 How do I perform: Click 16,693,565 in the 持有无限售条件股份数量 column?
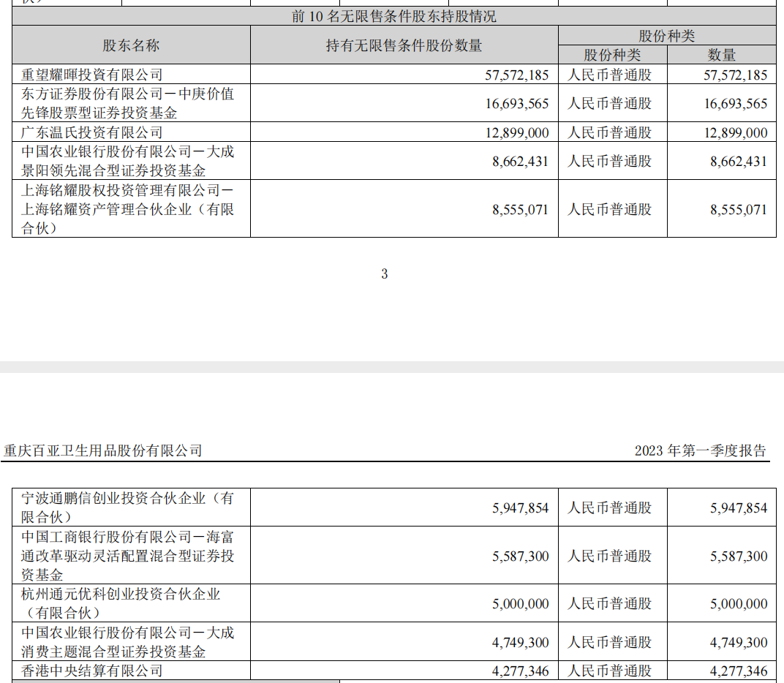[516, 104]
